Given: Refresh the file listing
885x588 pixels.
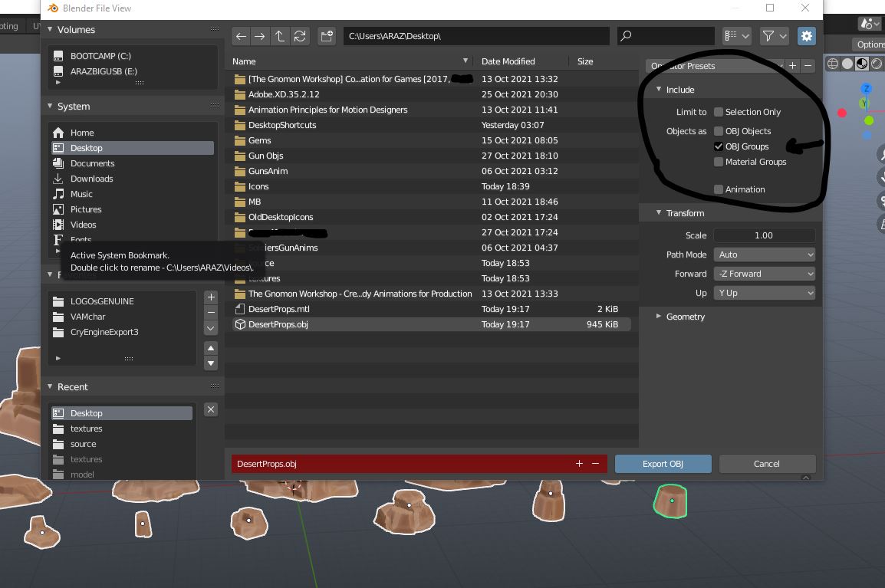Looking at the screenshot, I should click(x=299, y=36).
